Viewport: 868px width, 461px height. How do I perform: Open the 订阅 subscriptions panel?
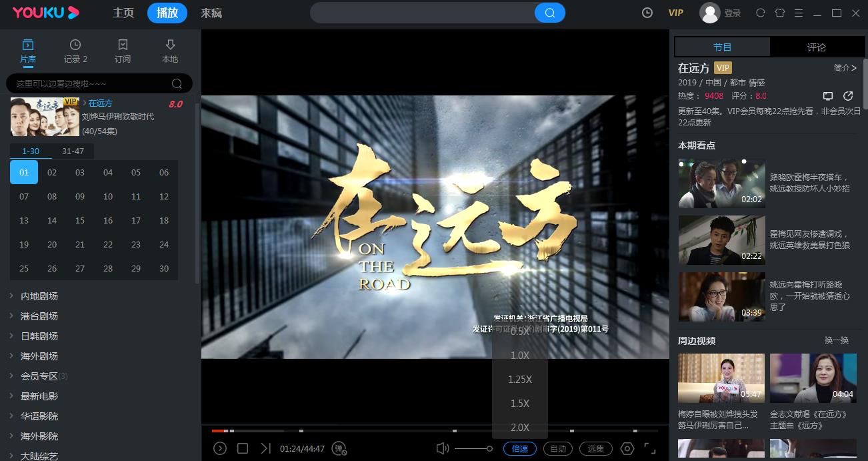123,51
